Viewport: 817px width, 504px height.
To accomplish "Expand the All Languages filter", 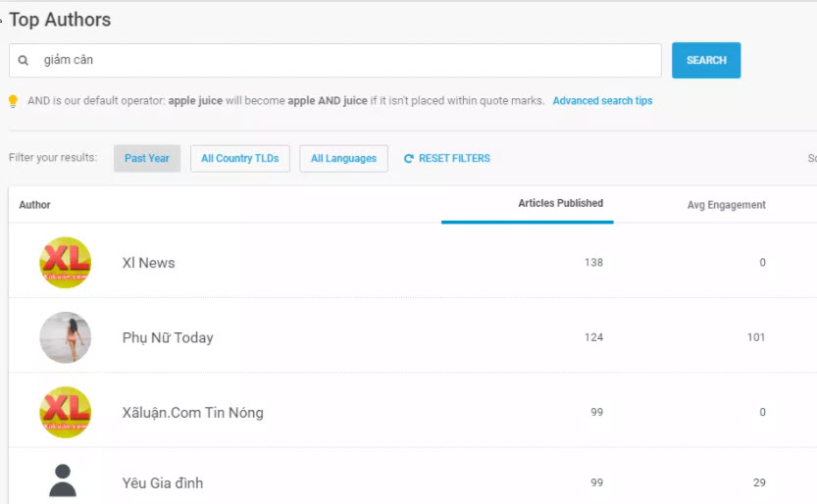I will click(343, 159).
